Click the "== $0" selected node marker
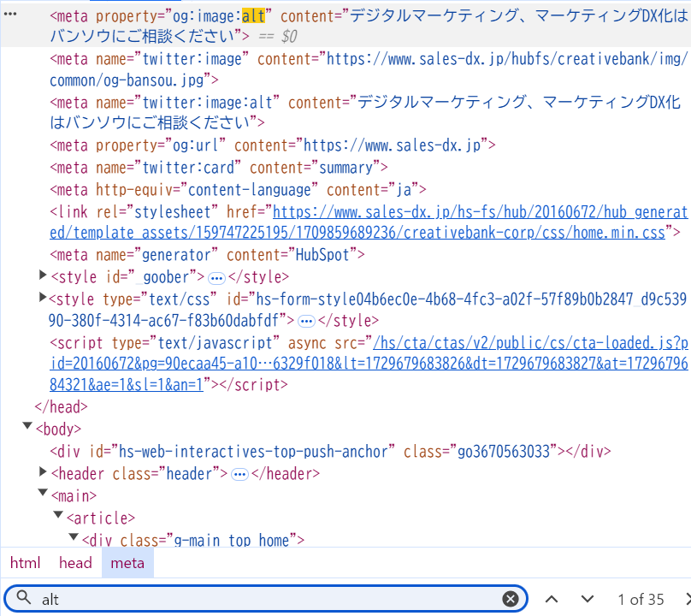The image size is (691, 616). pyautogui.click(x=278, y=37)
